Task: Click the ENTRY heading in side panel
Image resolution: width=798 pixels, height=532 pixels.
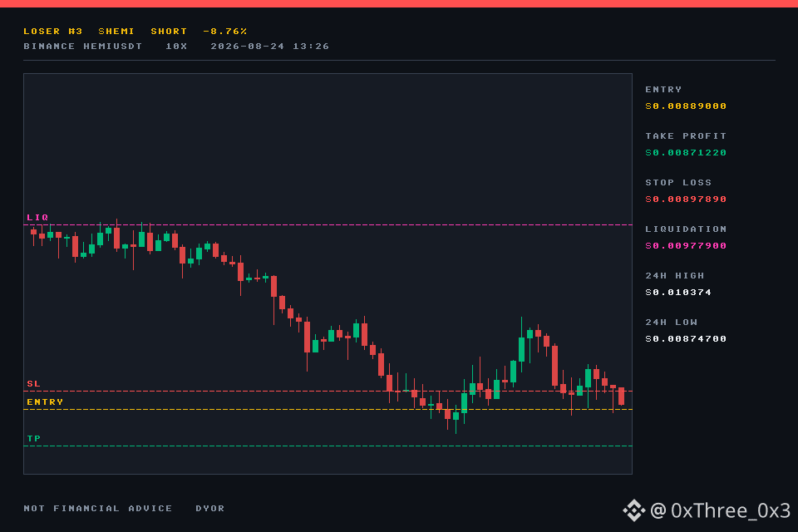Action: (x=663, y=89)
